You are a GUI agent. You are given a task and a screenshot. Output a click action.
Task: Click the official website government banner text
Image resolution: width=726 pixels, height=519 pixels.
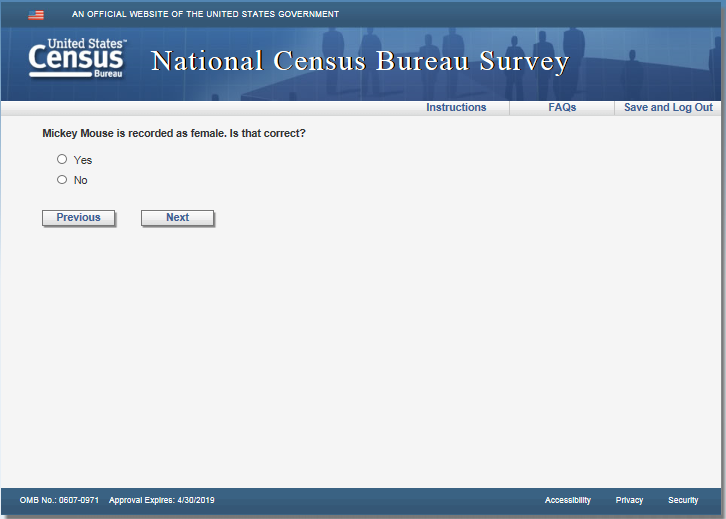[205, 14]
